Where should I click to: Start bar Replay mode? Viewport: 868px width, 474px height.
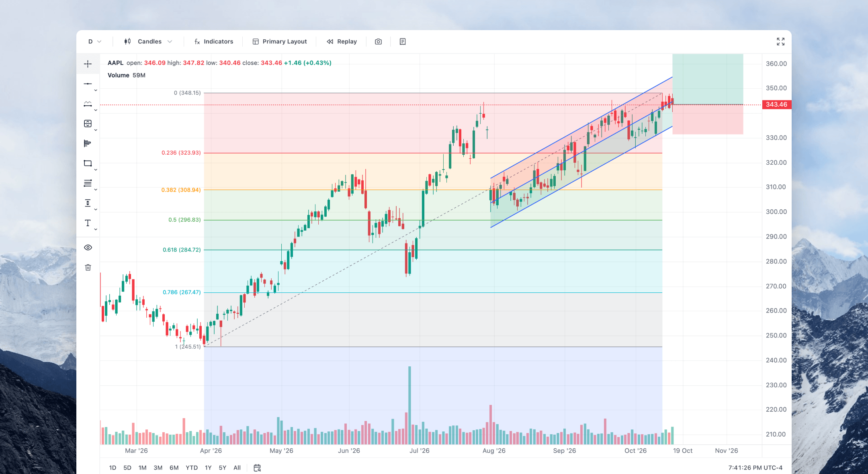[342, 41]
